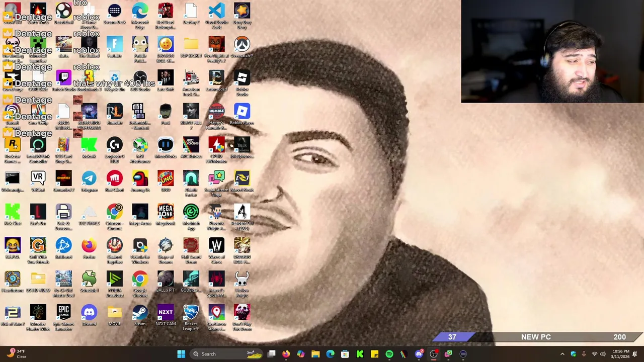Open the SILENT HILL 2 shortcut
The image size is (644, 362).
(x=191, y=116)
